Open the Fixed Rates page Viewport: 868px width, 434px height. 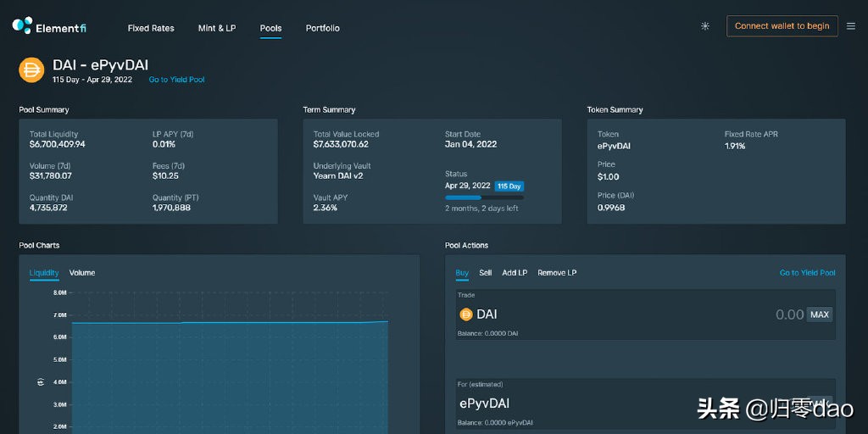(x=151, y=28)
